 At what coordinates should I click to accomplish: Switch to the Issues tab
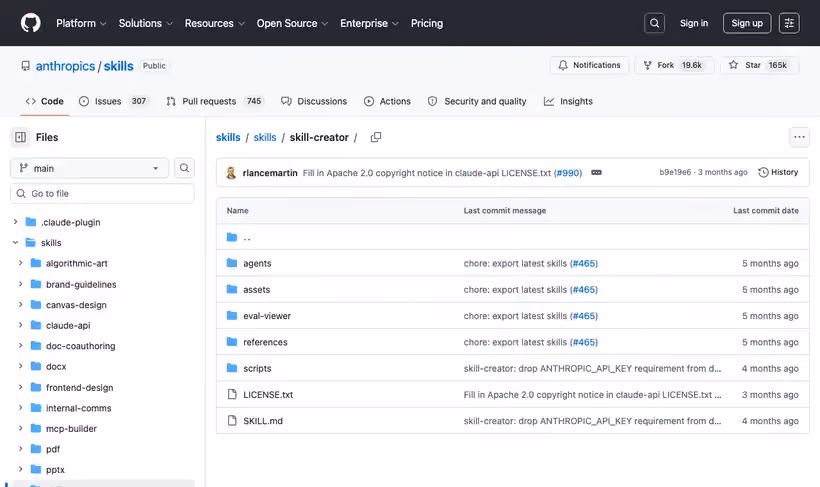tap(113, 101)
